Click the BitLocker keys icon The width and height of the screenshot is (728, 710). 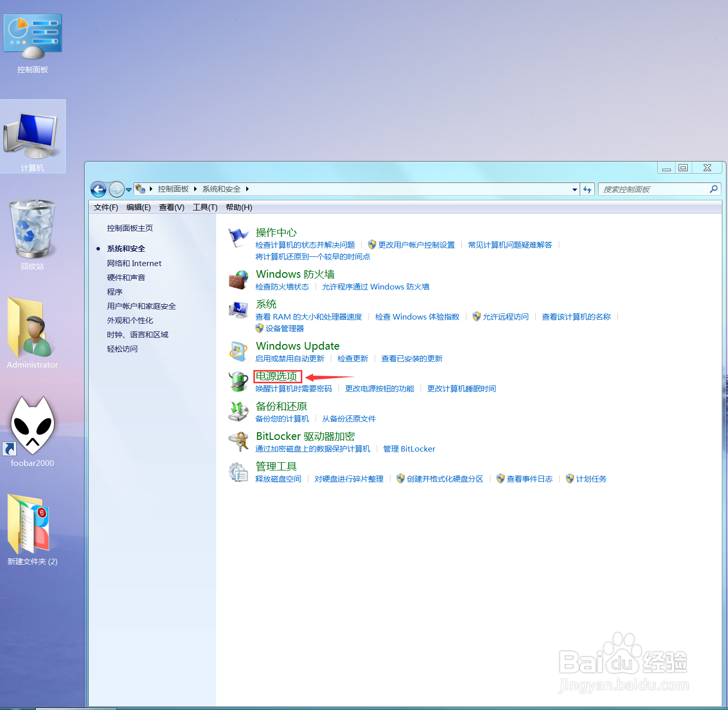point(238,441)
